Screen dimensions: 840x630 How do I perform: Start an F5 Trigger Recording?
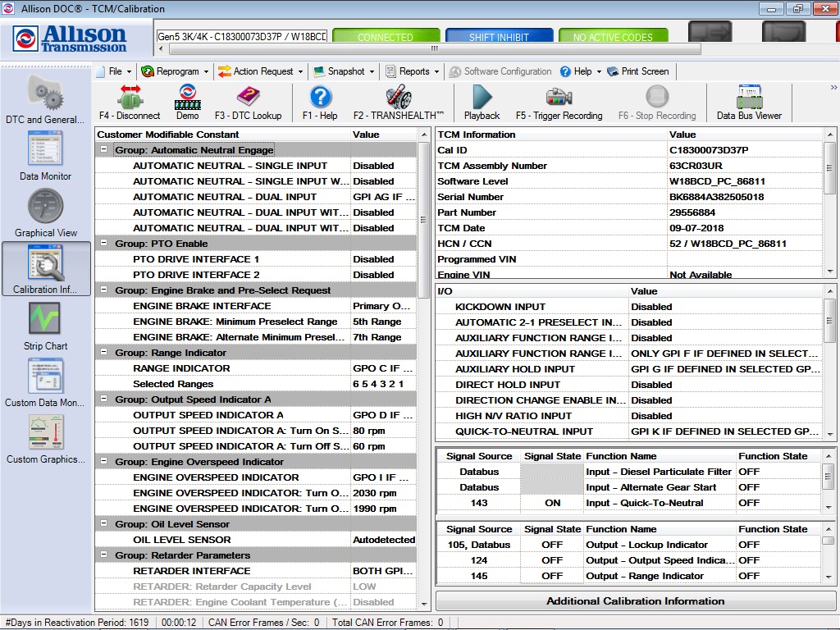pyautogui.click(x=559, y=102)
